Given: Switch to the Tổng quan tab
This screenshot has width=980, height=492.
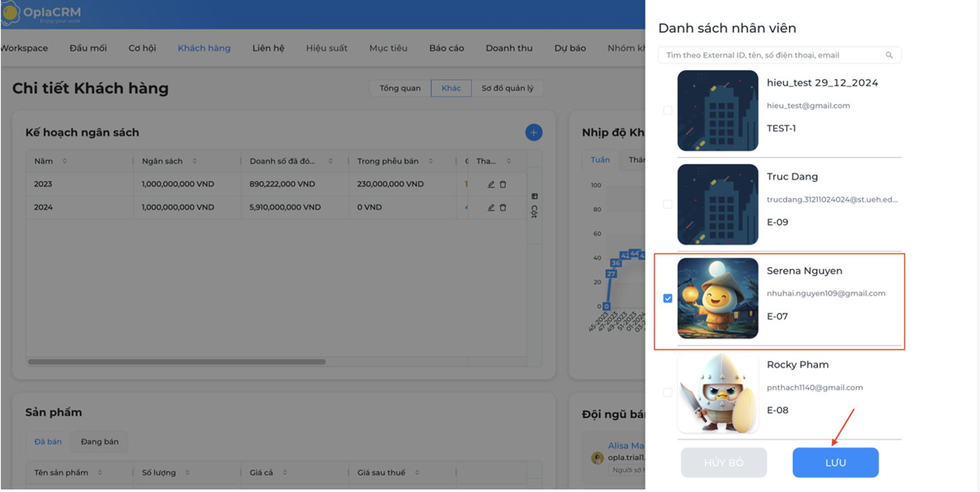Looking at the screenshot, I should 400,88.
